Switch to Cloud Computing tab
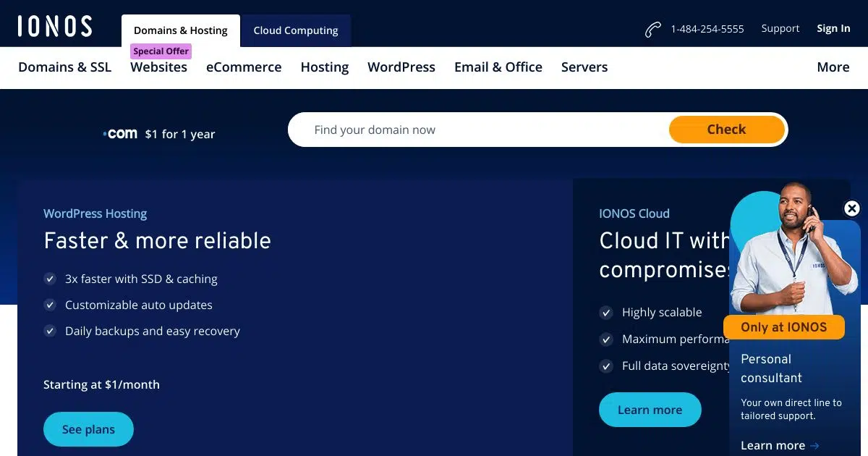 pyautogui.click(x=295, y=30)
